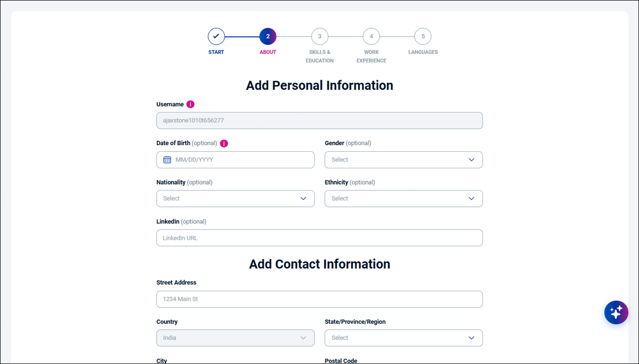Jump to step 4 Work Experience
The height and width of the screenshot is (364, 639).
point(371,36)
